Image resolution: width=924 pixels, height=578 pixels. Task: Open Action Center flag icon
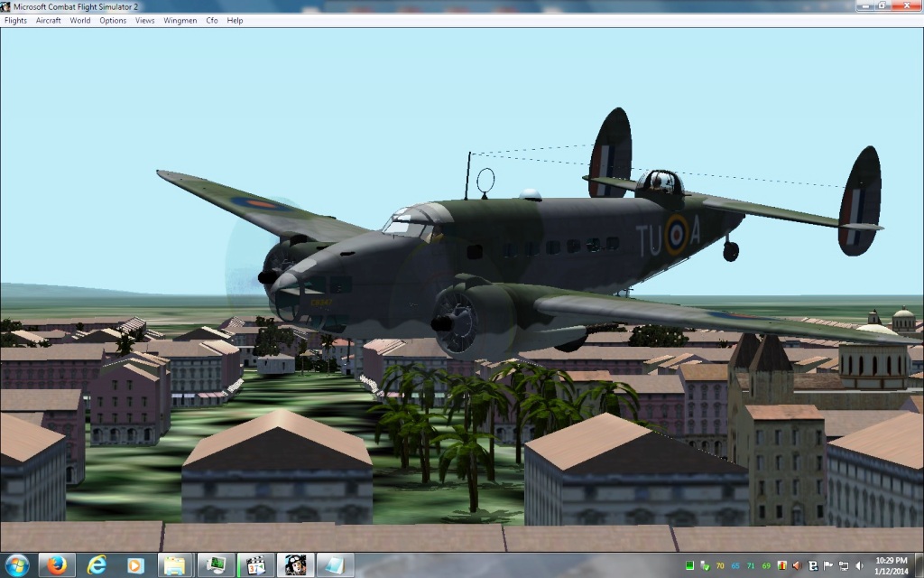828,565
